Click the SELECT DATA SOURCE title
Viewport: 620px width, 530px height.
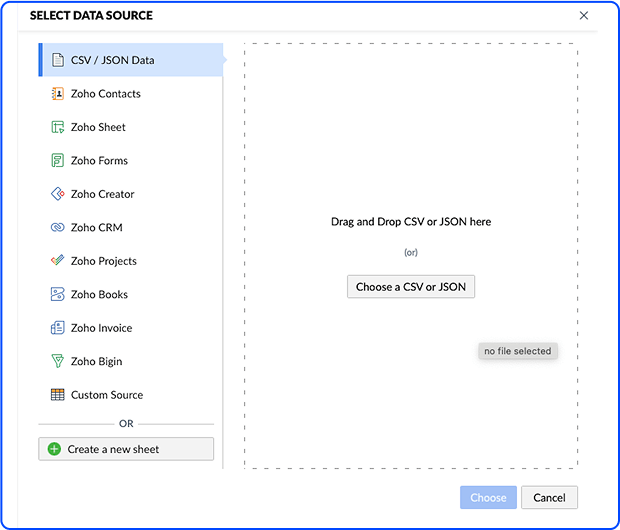[x=91, y=15]
